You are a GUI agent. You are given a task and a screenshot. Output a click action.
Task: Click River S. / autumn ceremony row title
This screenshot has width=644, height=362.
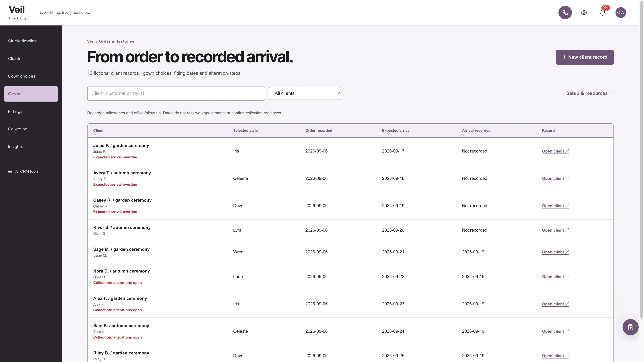click(122, 228)
